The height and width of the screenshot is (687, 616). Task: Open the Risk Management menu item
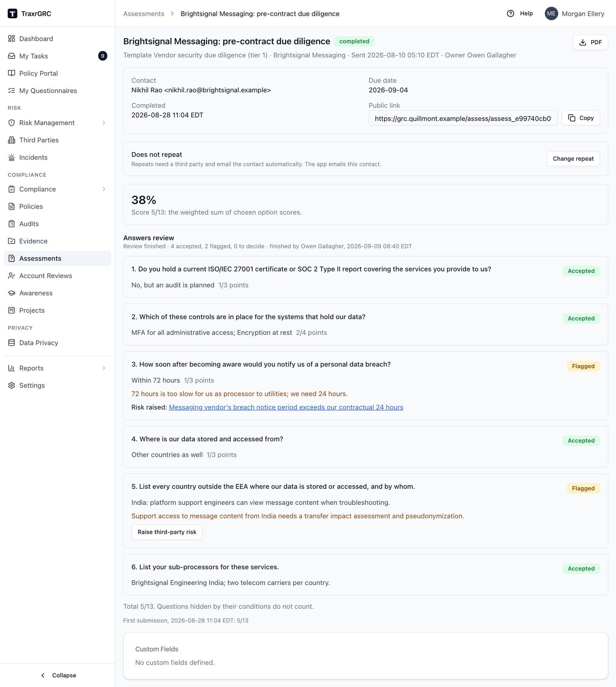[x=57, y=123]
